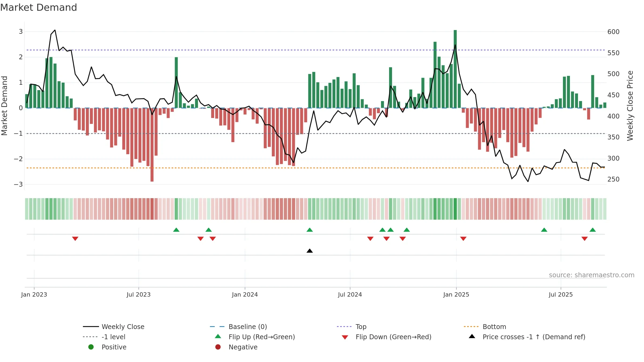The height and width of the screenshot is (362, 644).
Task: Select the first green flip-up marker after Jul 2023
Action: coord(176,230)
